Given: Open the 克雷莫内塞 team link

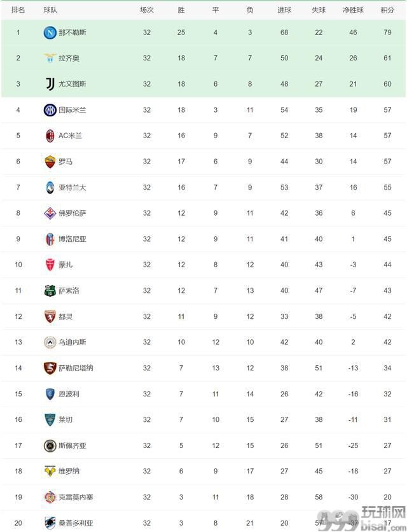Looking at the screenshot, I should 76,497.
